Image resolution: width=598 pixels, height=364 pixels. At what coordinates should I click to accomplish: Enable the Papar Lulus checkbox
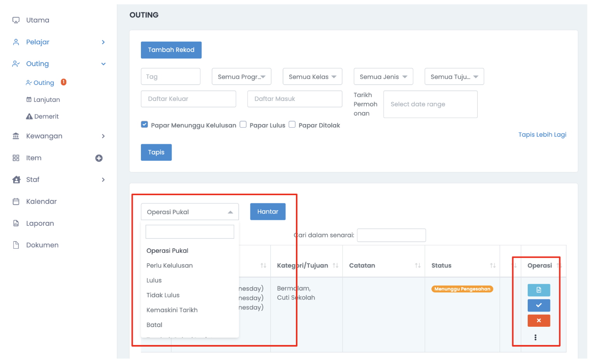(x=243, y=125)
